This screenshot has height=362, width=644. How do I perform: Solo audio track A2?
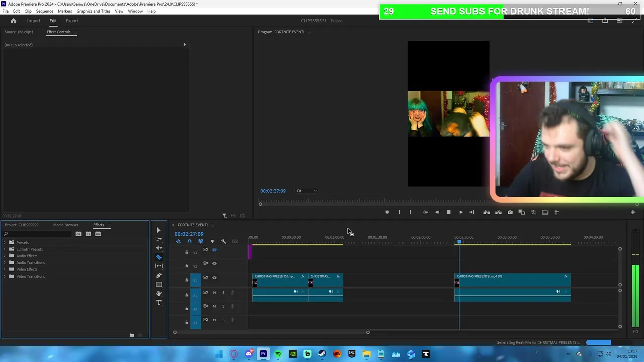pyautogui.click(x=223, y=306)
